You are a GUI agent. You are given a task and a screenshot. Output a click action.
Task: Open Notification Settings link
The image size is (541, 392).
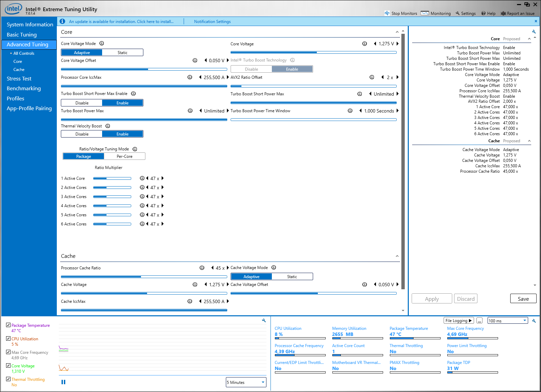(x=212, y=21)
